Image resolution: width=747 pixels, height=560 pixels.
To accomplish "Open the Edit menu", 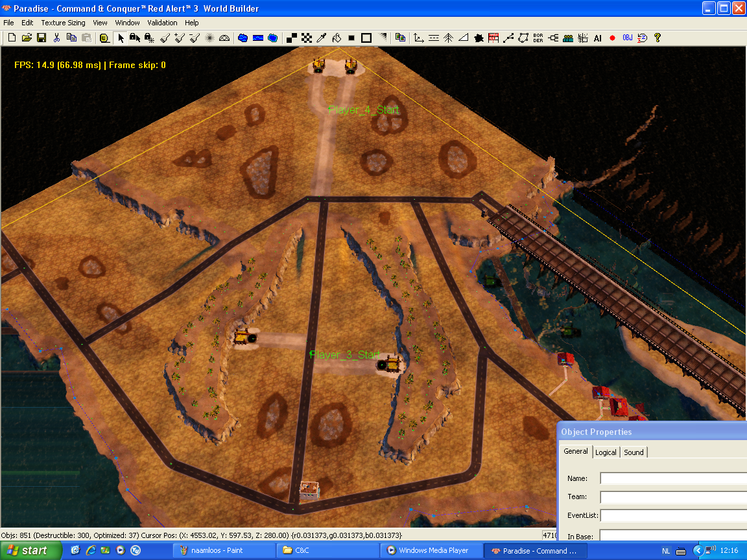I will pyautogui.click(x=27, y=23).
